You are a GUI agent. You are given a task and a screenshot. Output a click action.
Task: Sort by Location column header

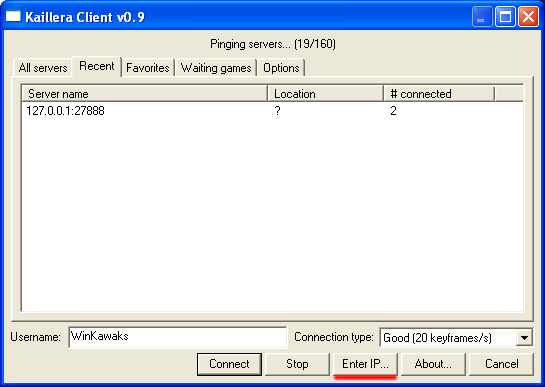pyautogui.click(x=325, y=94)
